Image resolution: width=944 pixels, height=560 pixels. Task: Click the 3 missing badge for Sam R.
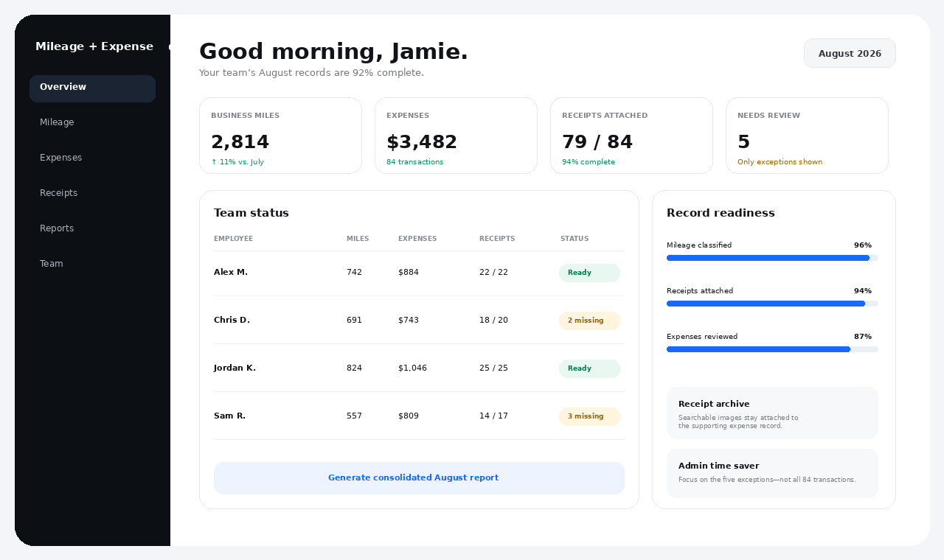point(589,416)
